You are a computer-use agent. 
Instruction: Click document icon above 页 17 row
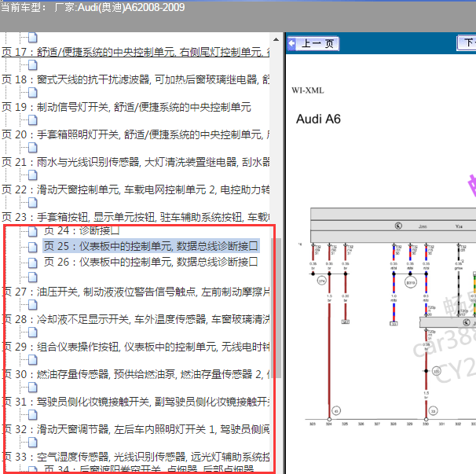(x=33, y=38)
